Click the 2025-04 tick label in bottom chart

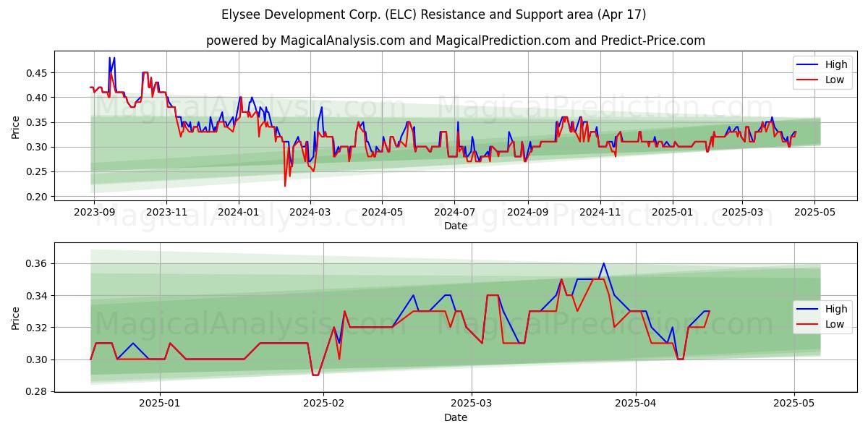click(x=636, y=404)
